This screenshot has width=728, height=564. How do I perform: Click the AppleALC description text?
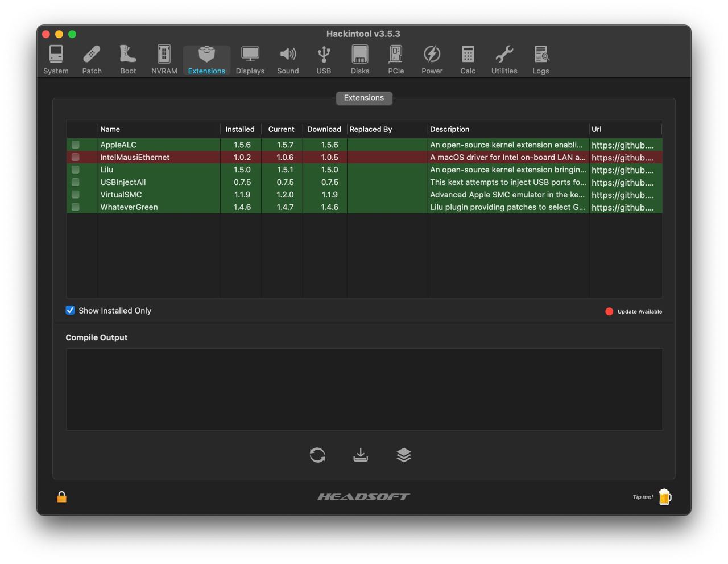point(506,145)
